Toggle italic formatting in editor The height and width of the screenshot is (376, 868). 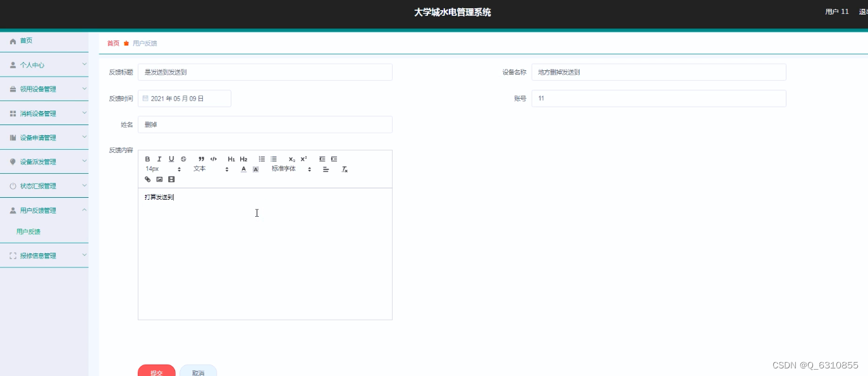[x=159, y=159]
